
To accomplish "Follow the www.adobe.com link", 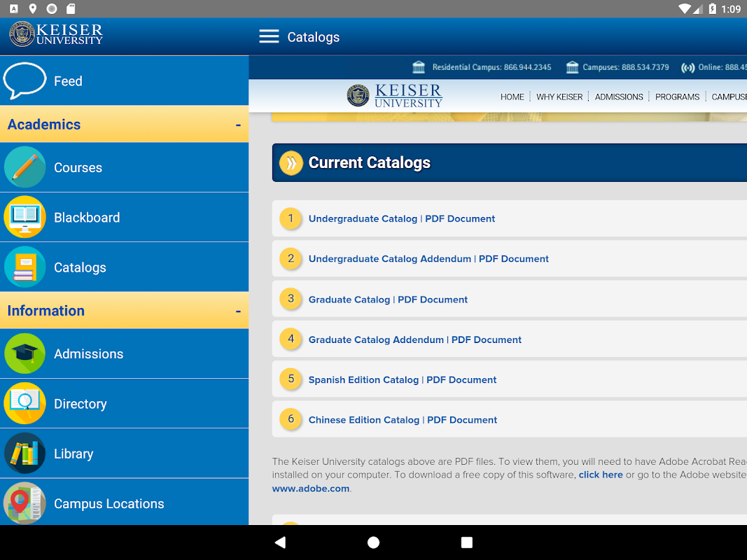I will (x=311, y=489).
